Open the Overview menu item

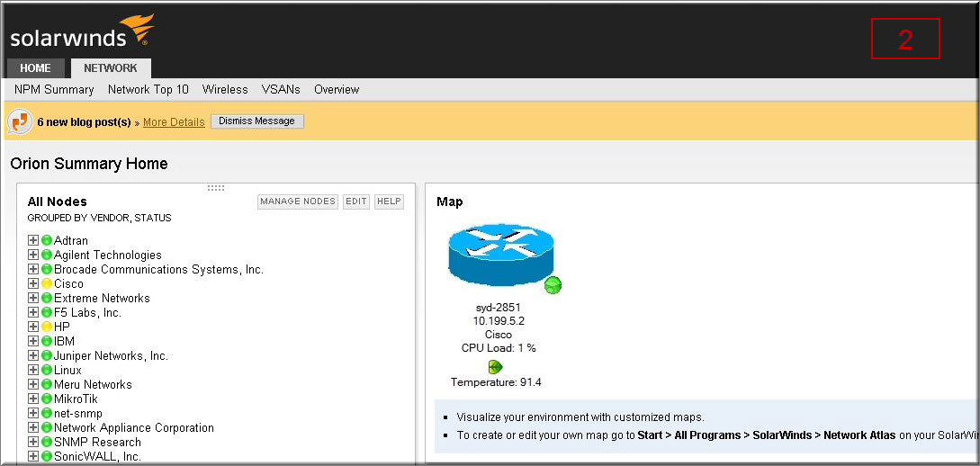point(337,89)
